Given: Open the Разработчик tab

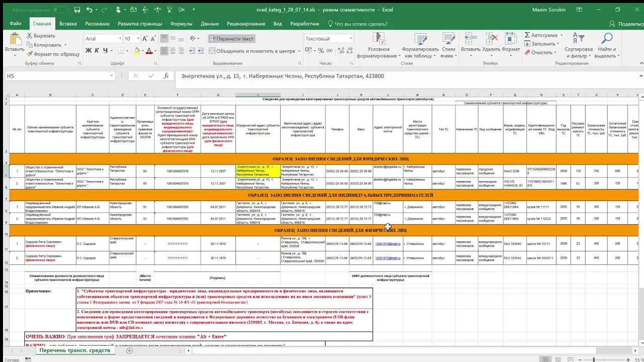Looking at the screenshot, I should tap(304, 24).
